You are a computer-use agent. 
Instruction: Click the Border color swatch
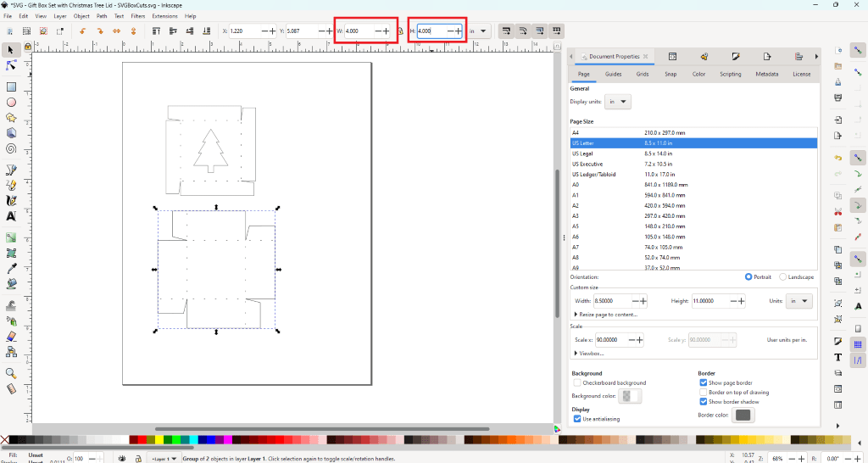(x=743, y=415)
